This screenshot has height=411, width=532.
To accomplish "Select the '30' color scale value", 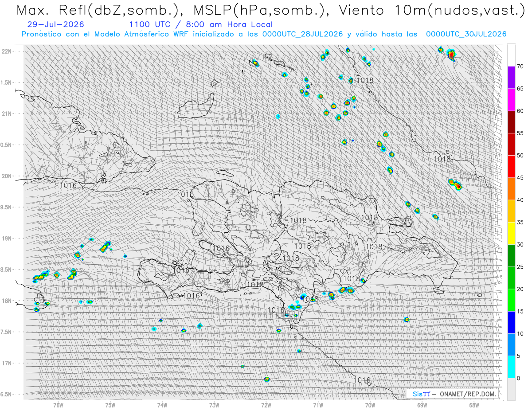I will pos(520,244).
